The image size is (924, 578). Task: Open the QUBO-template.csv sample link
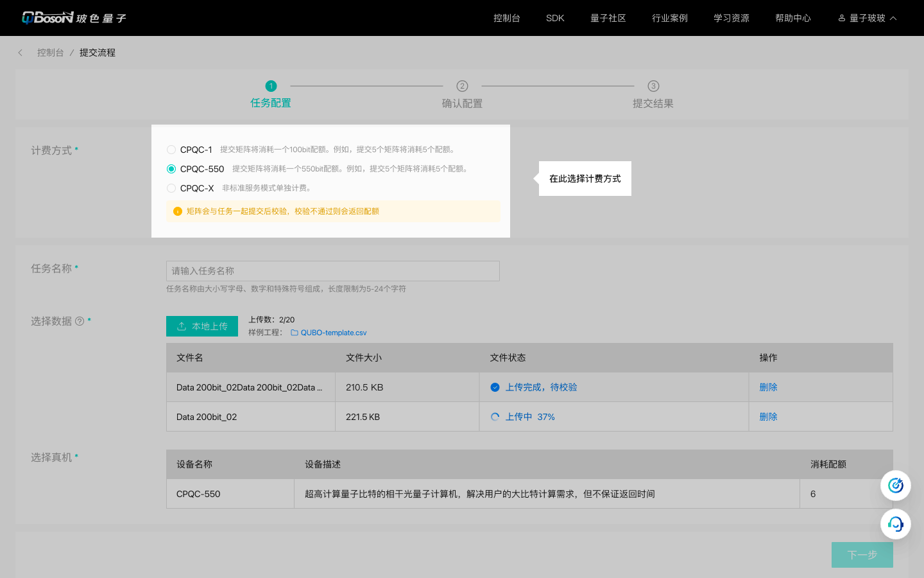334,333
